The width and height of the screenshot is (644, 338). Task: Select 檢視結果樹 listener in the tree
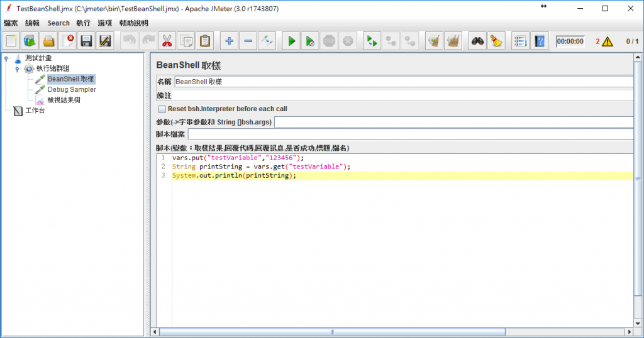(x=64, y=100)
